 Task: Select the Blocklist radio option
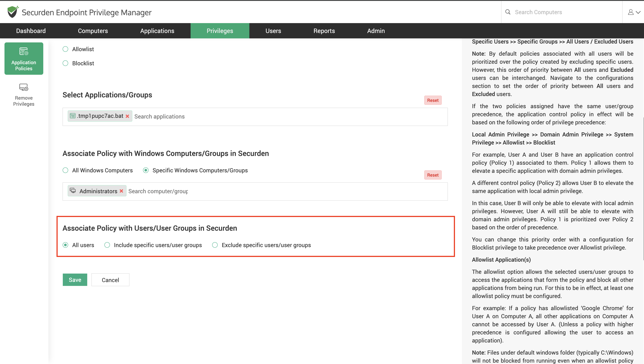point(65,63)
